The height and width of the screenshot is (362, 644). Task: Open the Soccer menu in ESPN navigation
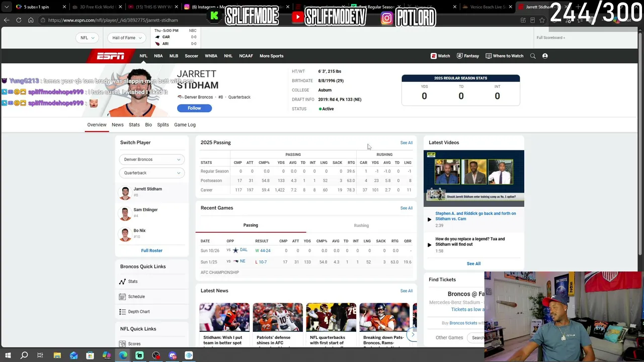coord(191,56)
